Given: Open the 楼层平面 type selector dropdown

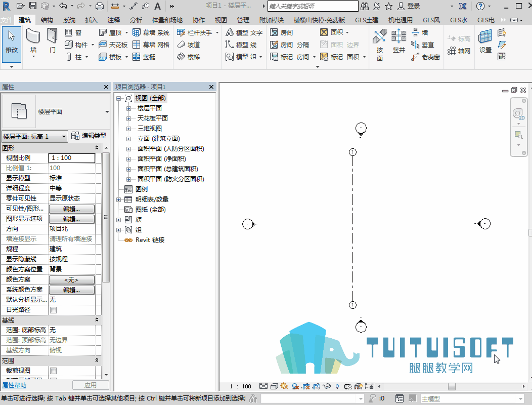Looking at the screenshot, I should [x=107, y=112].
